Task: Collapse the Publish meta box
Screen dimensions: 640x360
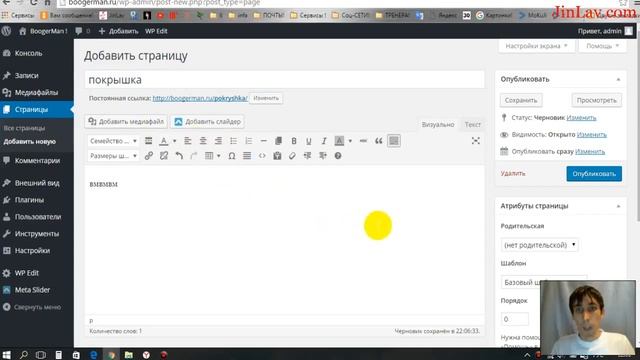Action: (x=618, y=79)
